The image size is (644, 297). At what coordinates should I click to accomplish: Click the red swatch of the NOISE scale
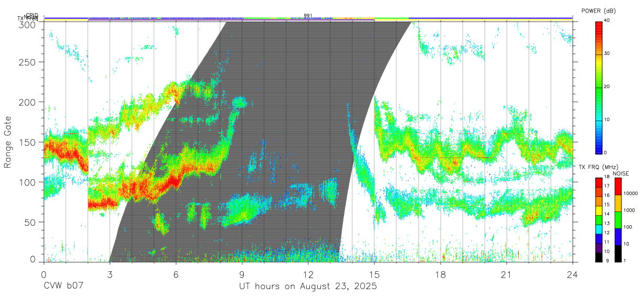618,186
